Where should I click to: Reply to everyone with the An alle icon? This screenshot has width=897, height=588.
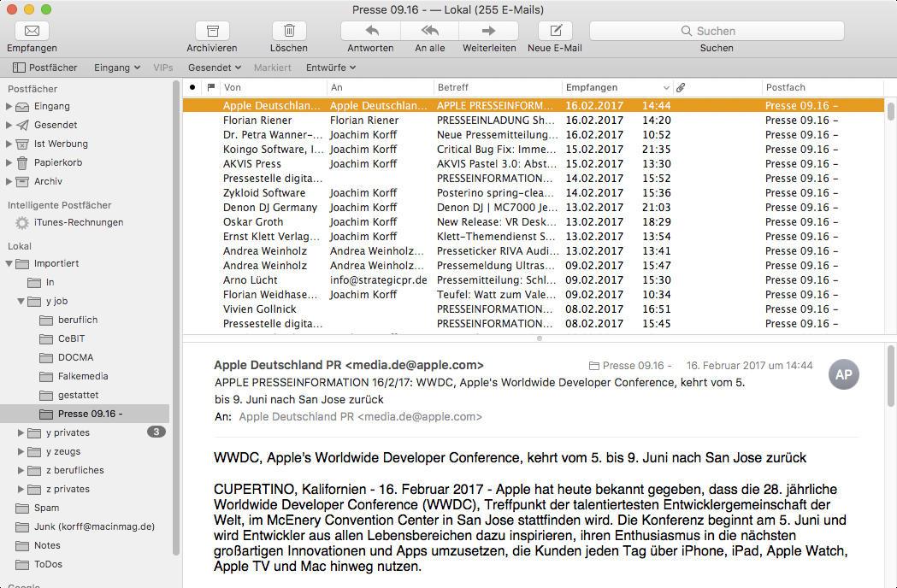point(429,31)
